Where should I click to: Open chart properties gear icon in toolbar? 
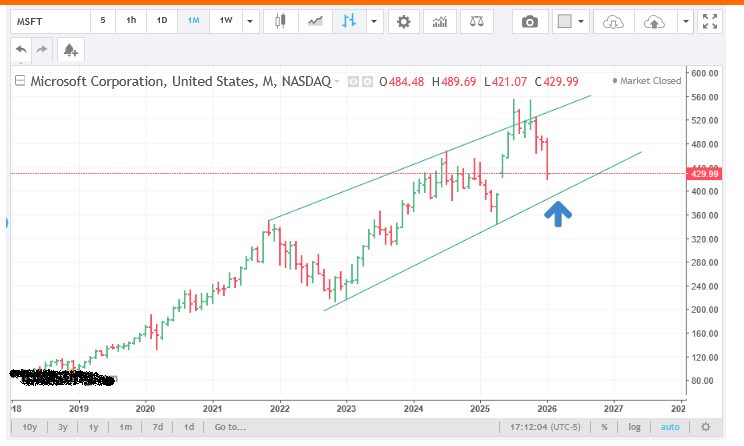click(403, 21)
